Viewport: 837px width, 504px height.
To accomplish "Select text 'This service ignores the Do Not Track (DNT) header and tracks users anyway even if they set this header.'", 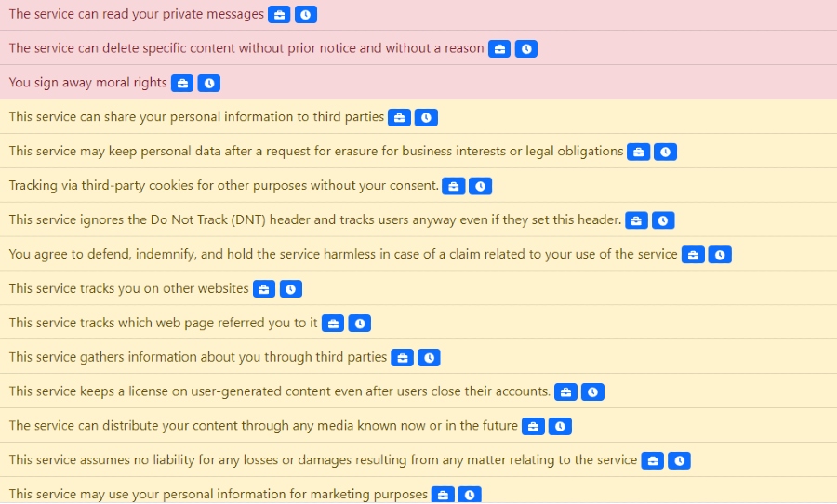I will pos(315,220).
